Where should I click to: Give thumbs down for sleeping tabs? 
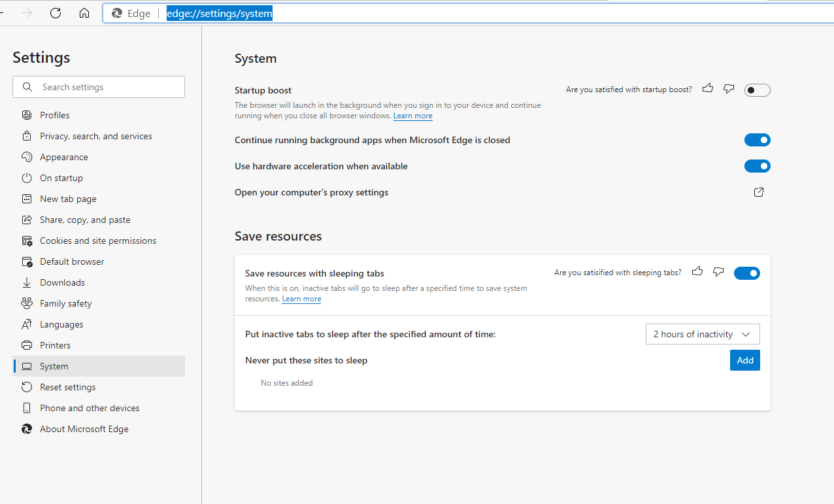click(x=718, y=272)
